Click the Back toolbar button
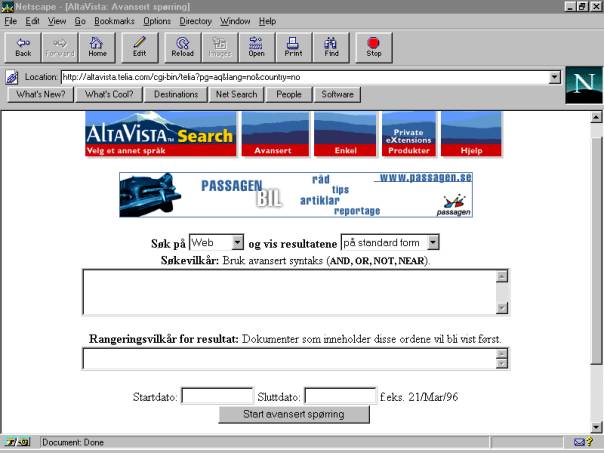 point(23,48)
